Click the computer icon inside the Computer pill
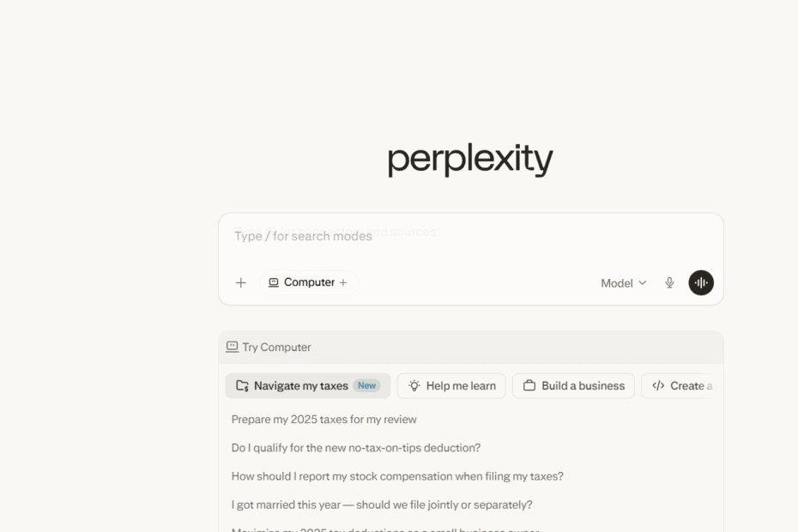Screen dimensions: 798x532 [x=272, y=282]
